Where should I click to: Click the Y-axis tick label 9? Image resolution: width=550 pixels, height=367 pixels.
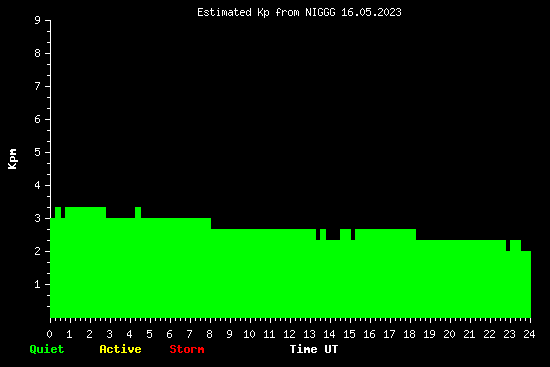38,20
